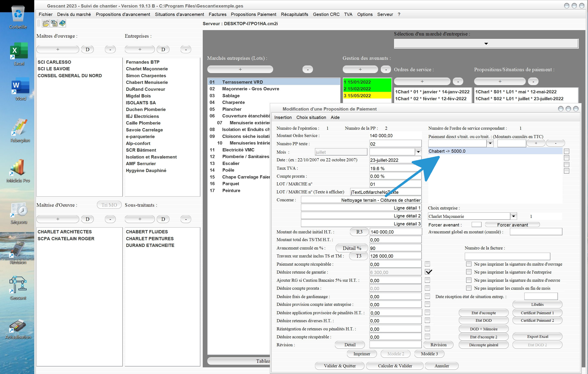The image size is (588, 374).
Task: Expand the Choix entreprise Charlet Maçonnerie dropdown
Action: (513, 216)
